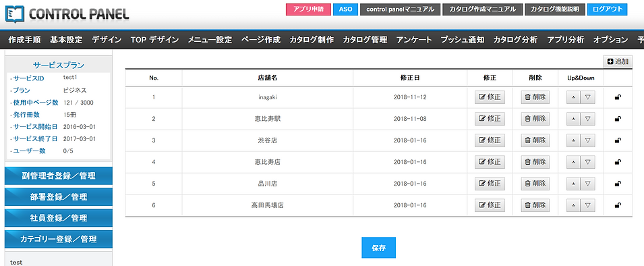This screenshot has width=644, height=266.
Task: Open the 基本設定 menu
Action: click(66, 40)
